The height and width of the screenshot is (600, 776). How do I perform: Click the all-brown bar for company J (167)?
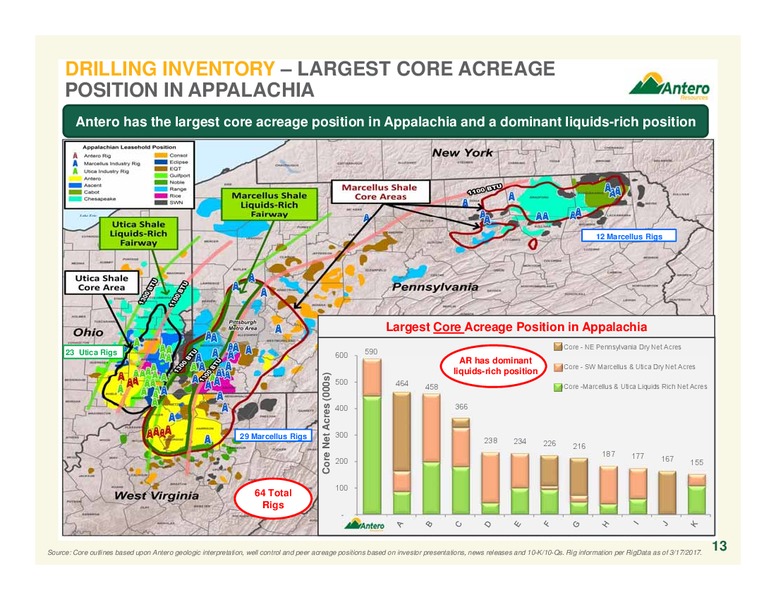coord(668,493)
